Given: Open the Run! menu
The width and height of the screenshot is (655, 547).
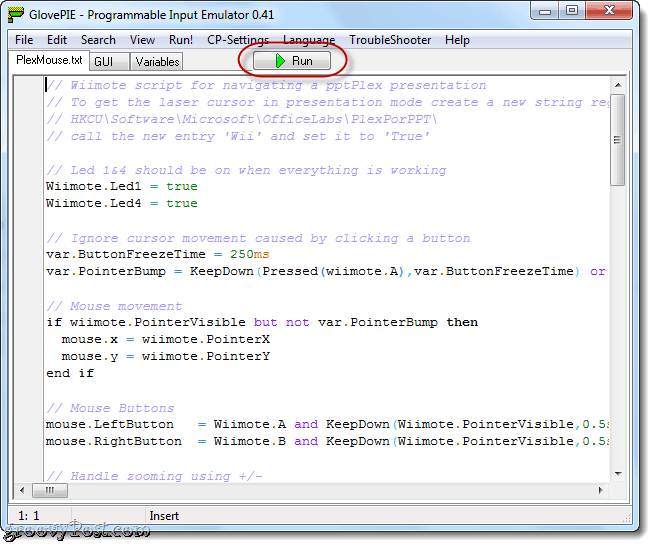Looking at the screenshot, I should [x=181, y=40].
